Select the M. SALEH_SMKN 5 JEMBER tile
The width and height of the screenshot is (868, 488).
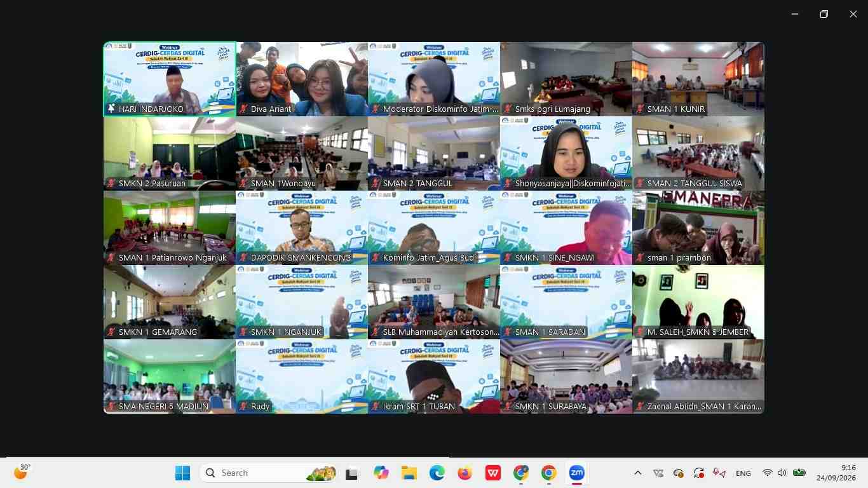(x=698, y=302)
